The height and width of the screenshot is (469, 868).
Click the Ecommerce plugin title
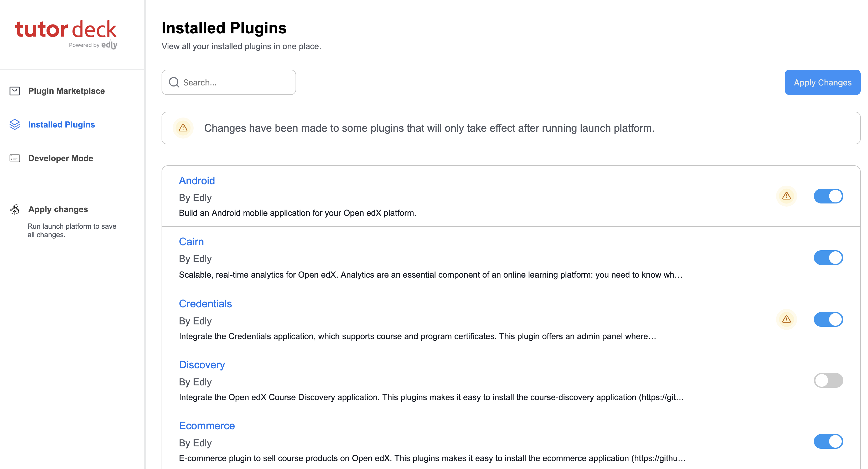(x=207, y=426)
